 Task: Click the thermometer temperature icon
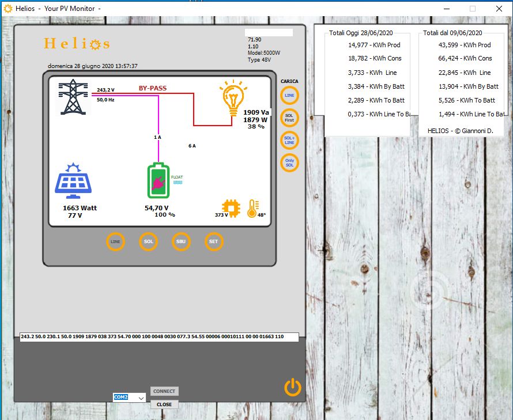(x=253, y=209)
